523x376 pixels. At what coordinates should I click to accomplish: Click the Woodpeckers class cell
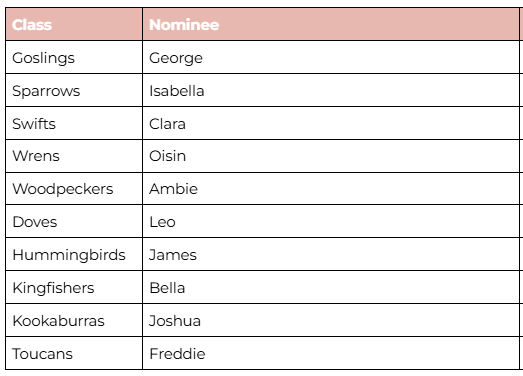click(x=74, y=189)
